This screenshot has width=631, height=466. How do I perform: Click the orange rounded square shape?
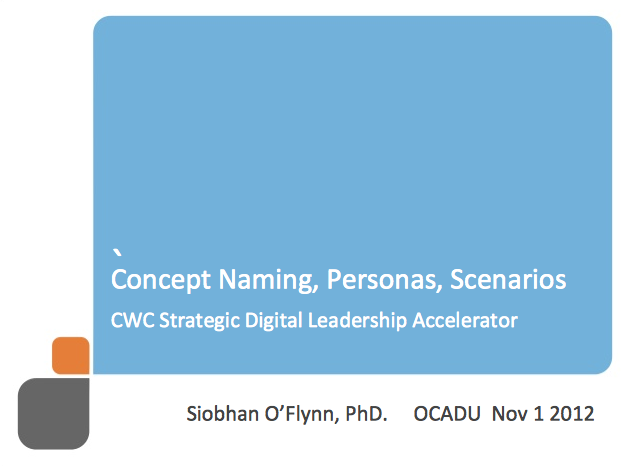71,355
